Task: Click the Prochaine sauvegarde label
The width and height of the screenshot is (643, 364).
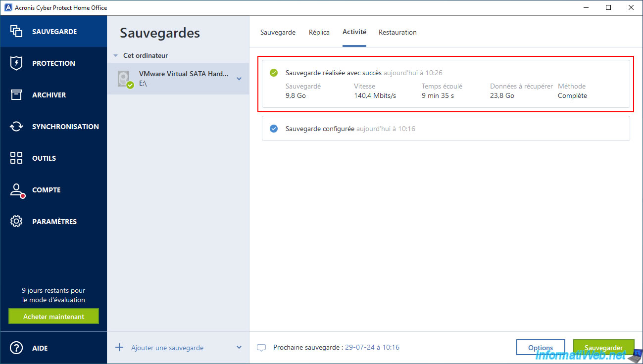Action: [307, 348]
